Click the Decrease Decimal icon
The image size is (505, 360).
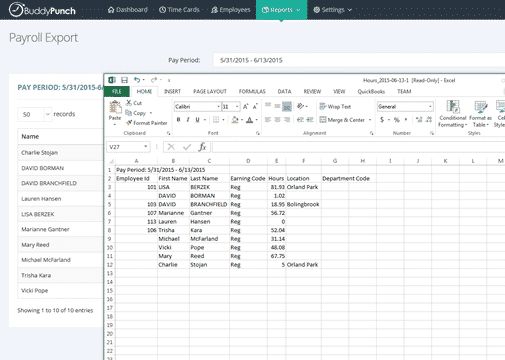coord(429,120)
